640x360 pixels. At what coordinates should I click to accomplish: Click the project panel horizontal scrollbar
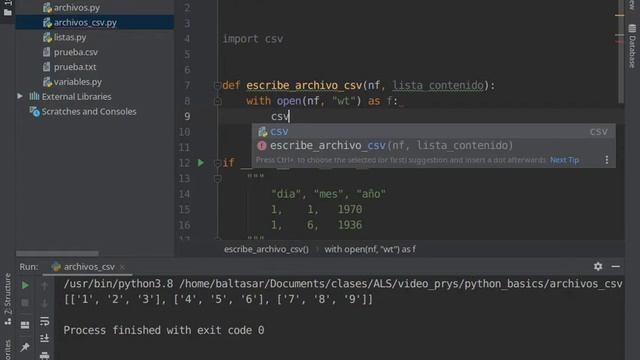coord(57,253)
